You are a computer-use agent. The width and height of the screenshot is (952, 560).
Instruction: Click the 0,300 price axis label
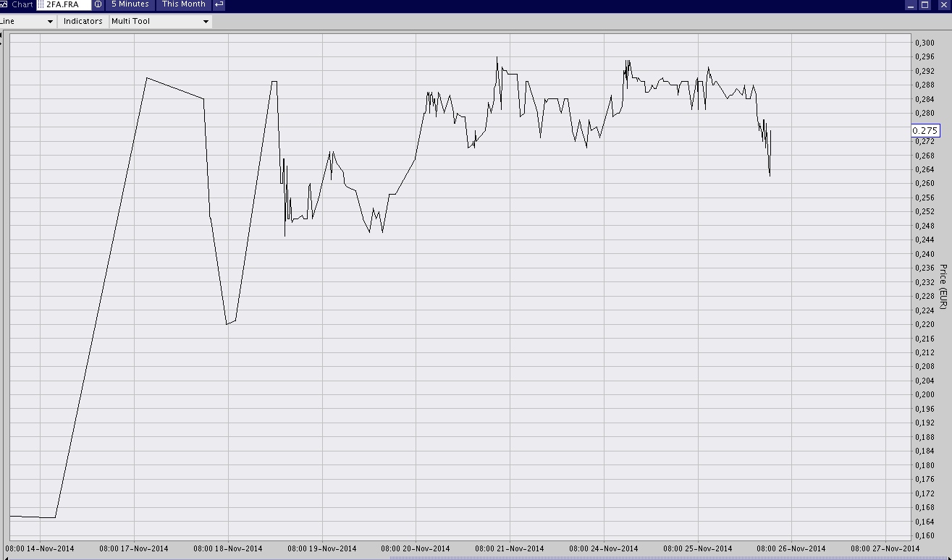(924, 43)
